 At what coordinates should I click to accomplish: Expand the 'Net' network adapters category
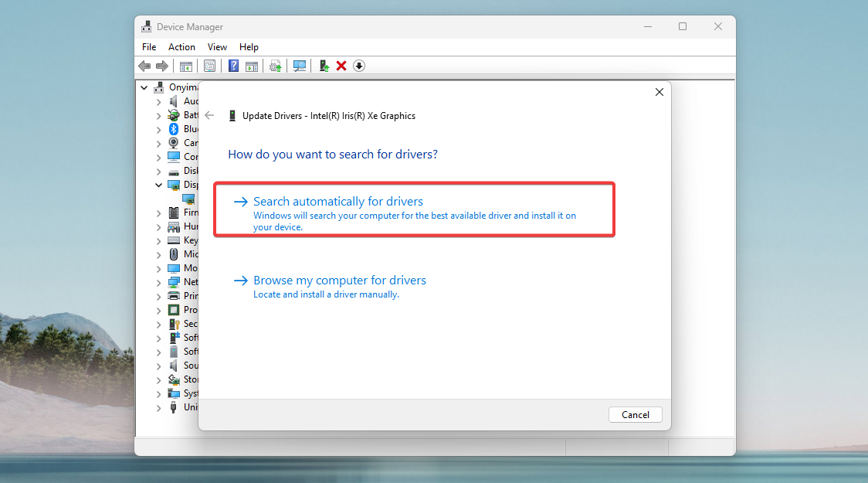[158, 283]
